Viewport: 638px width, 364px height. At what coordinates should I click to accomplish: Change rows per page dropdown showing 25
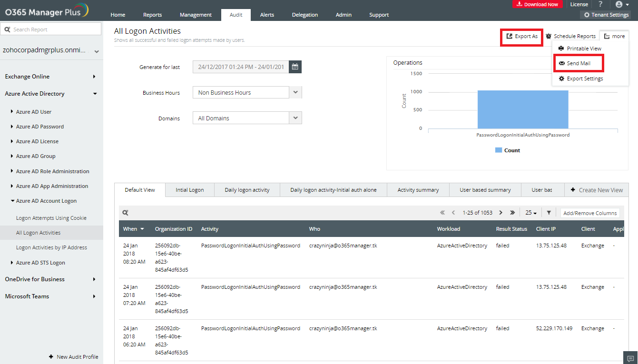(x=531, y=213)
